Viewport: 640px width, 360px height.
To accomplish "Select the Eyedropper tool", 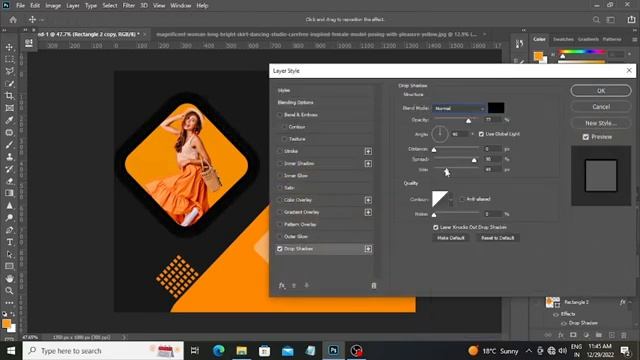I will point(9,120).
